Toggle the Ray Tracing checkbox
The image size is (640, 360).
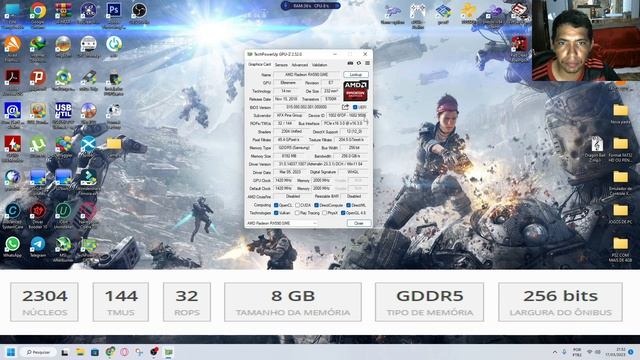pyautogui.click(x=298, y=213)
